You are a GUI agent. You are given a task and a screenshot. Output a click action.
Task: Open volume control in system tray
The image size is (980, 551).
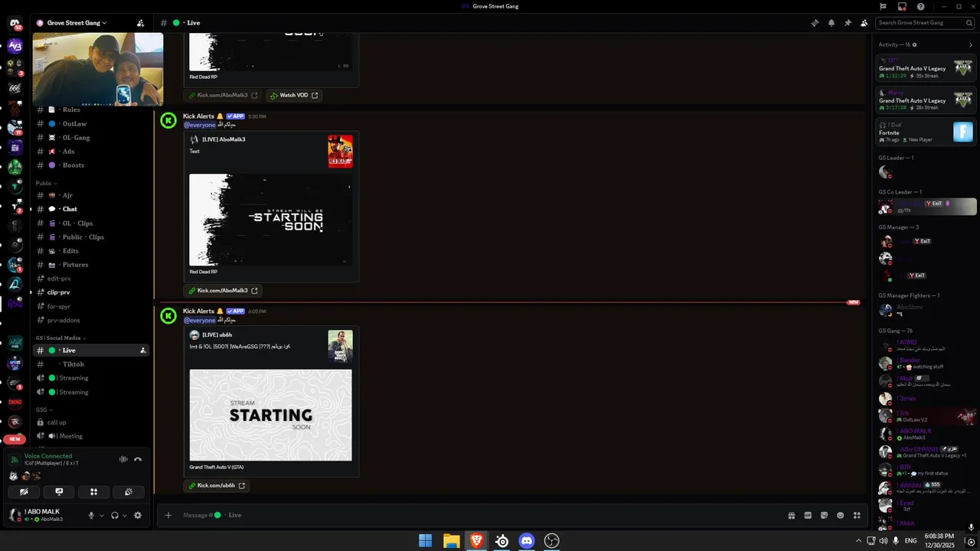click(x=884, y=541)
